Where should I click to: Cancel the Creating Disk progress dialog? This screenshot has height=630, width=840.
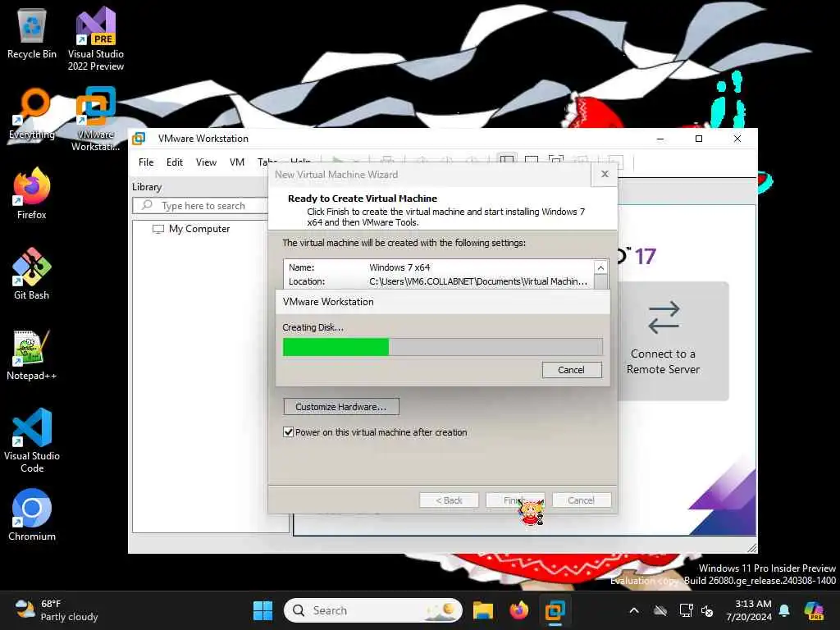point(572,370)
